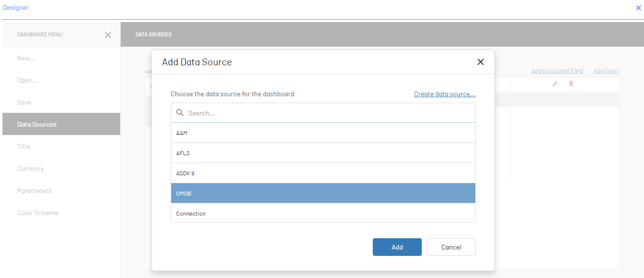Focus the Search input field
This screenshot has width=644, height=278.
pos(329,113)
